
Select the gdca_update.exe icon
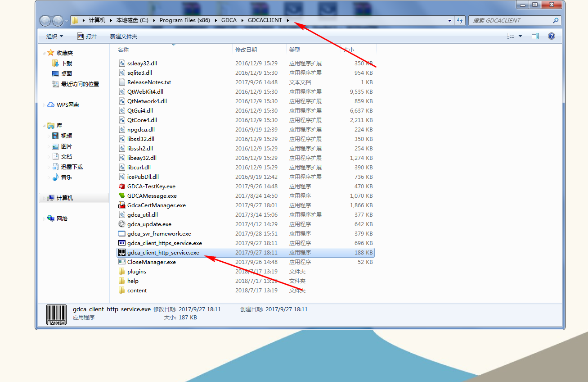coord(121,224)
